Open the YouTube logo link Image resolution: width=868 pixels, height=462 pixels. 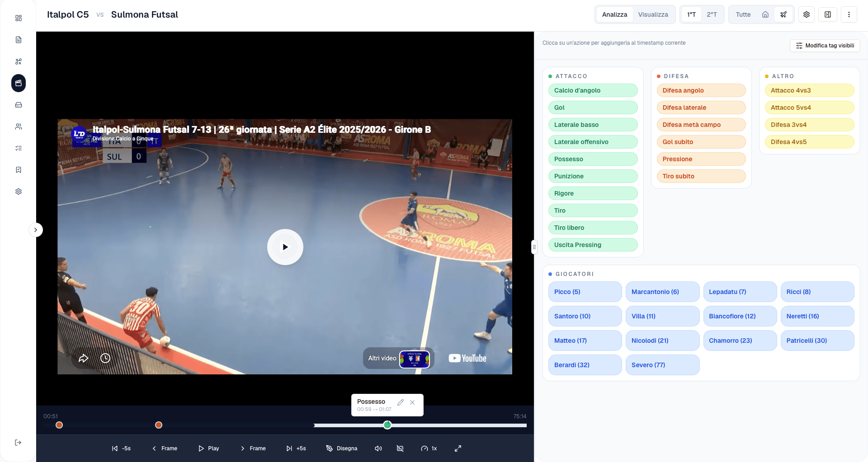(467, 358)
